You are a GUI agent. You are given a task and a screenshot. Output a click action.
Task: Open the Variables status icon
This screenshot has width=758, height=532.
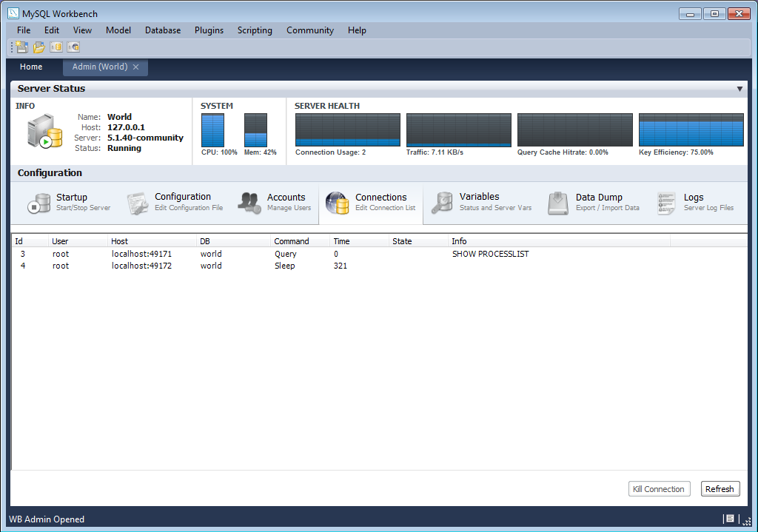(x=442, y=203)
